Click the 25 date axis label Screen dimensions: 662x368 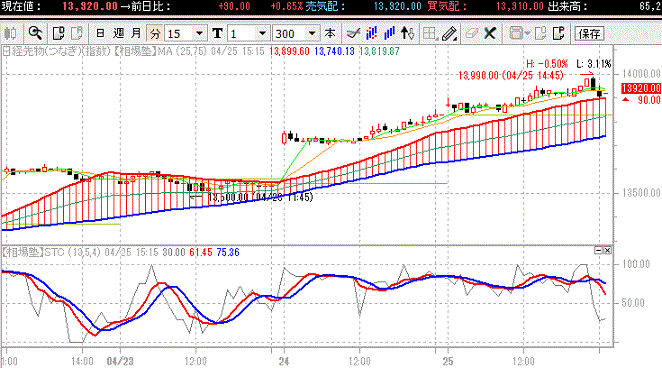[448, 361]
